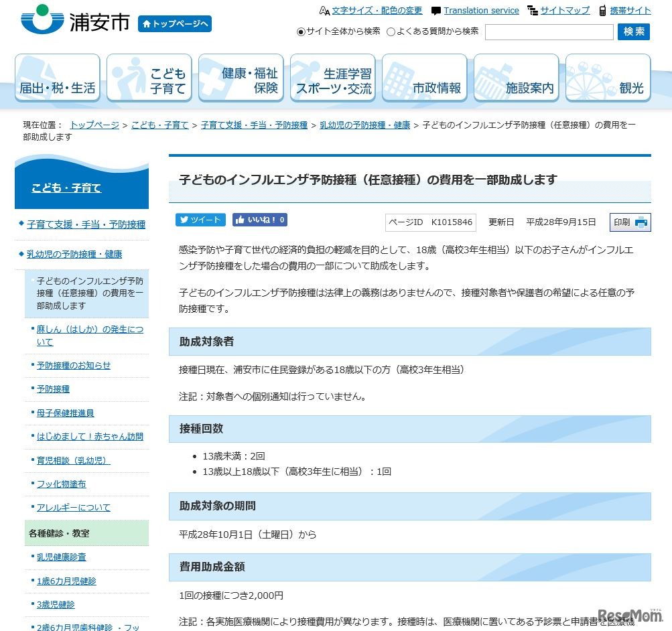This screenshot has height=631, width=672.
Task: Open the サイトマップ link
Action: click(x=565, y=10)
